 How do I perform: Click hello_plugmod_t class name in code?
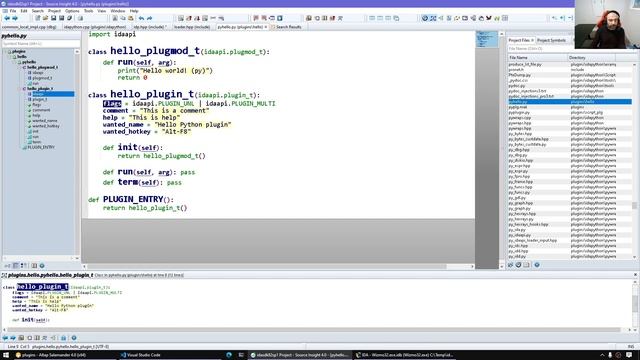pos(155,51)
